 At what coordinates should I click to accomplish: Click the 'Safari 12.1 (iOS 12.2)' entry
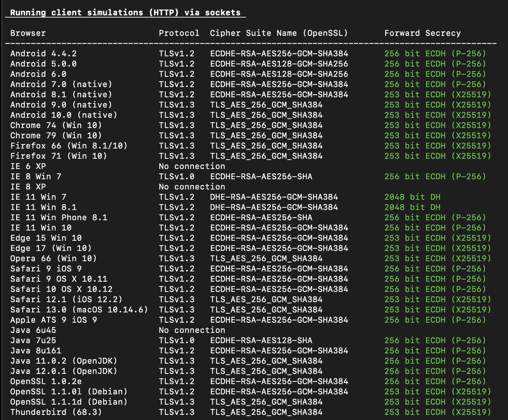coord(66,299)
